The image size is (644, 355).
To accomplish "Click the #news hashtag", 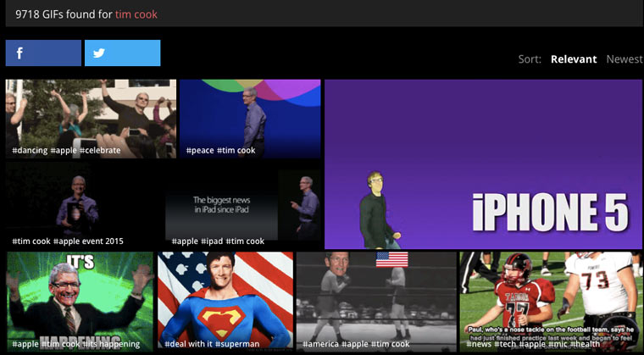I will pos(479,344).
